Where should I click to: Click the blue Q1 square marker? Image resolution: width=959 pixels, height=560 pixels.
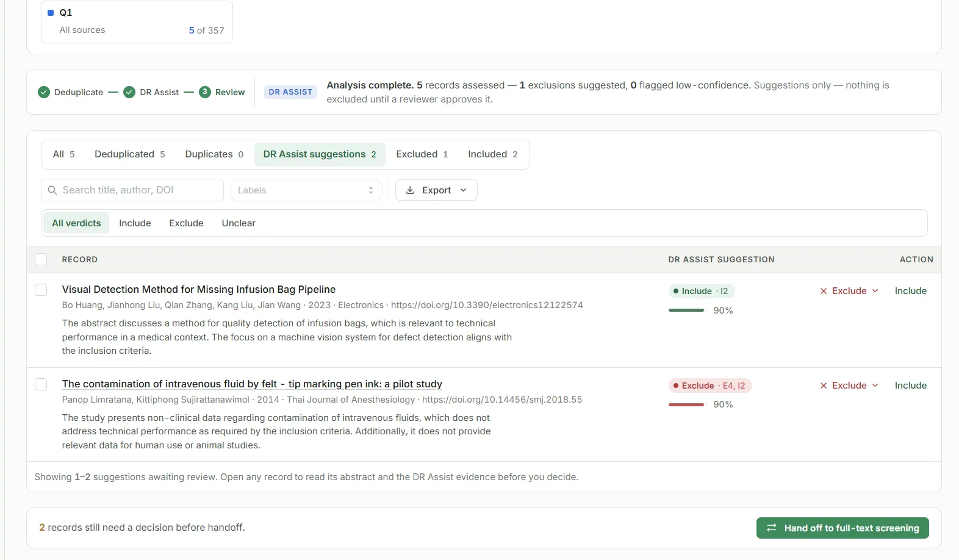pos(51,13)
